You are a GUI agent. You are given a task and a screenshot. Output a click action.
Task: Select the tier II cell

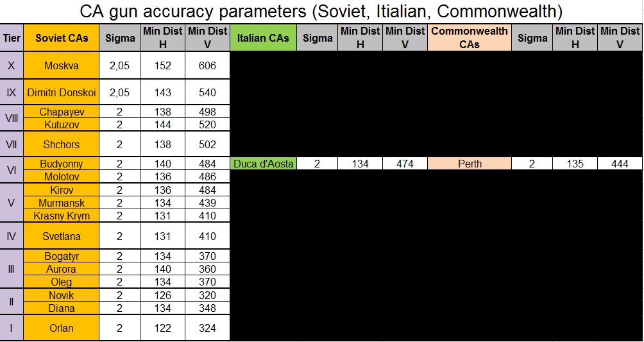click(x=12, y=302)
